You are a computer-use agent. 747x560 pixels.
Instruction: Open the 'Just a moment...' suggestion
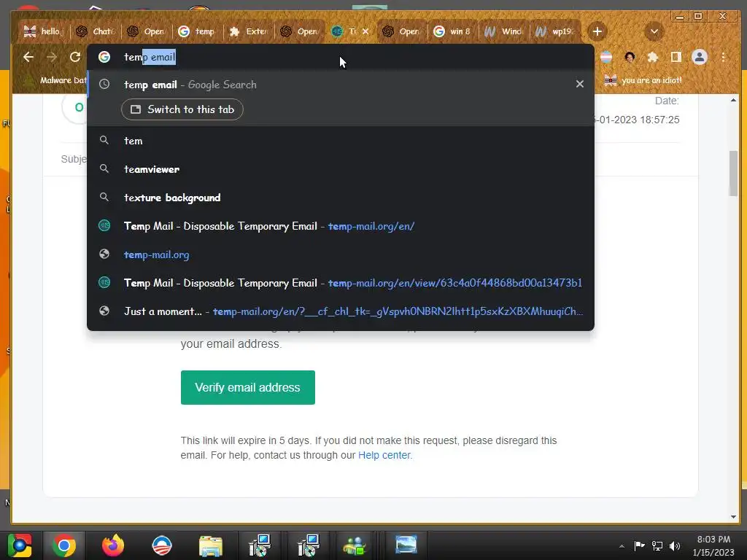click(341, 311)
